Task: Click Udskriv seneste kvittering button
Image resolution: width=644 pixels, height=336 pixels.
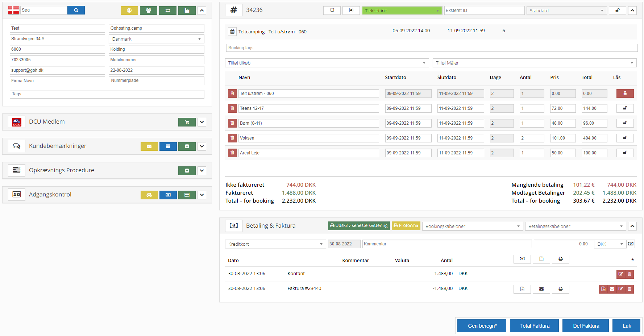Action: pos(358,225)
